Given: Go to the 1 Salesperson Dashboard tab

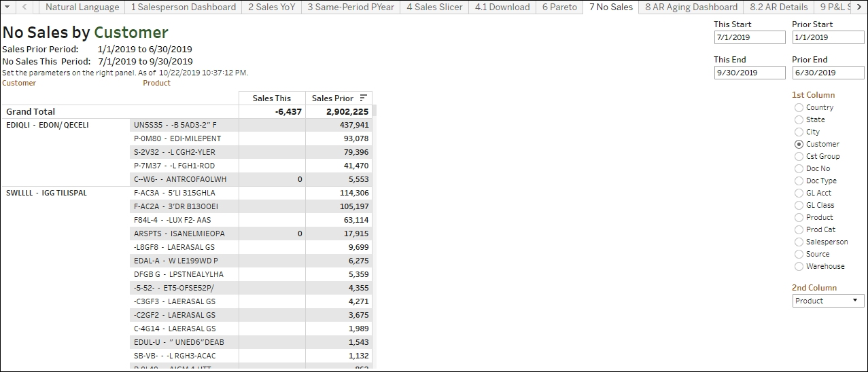Looking at the screenshot, I should [x=183, y=7].
